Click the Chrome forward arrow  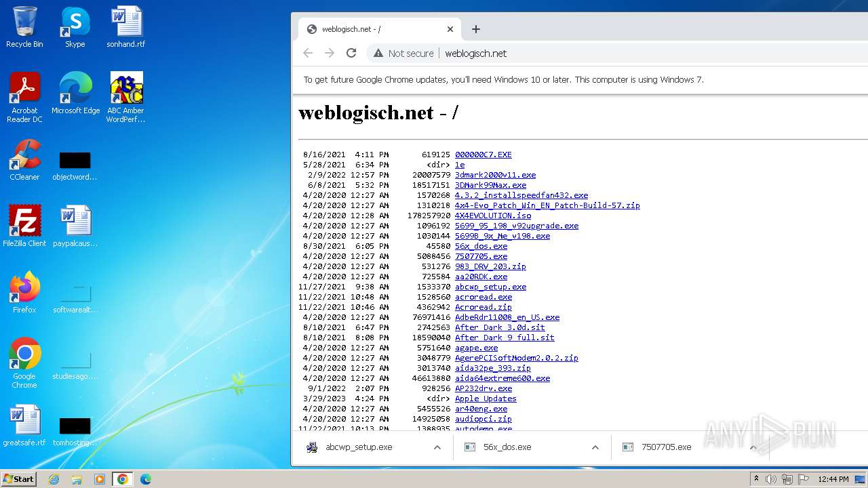point(330,53)
